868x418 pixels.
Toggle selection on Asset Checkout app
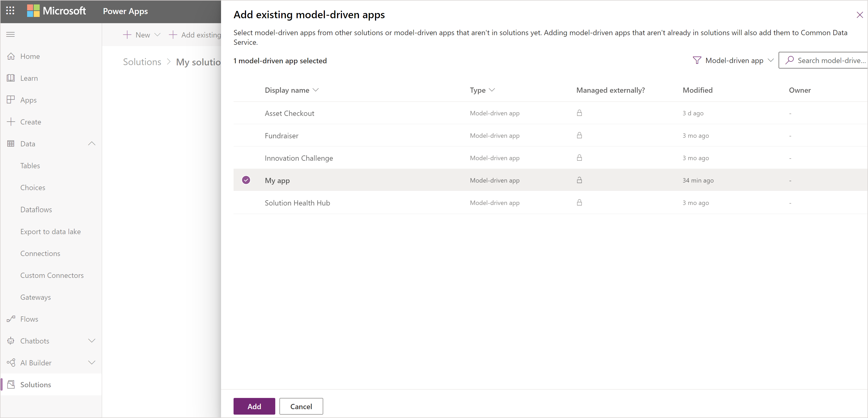(246, 113)
